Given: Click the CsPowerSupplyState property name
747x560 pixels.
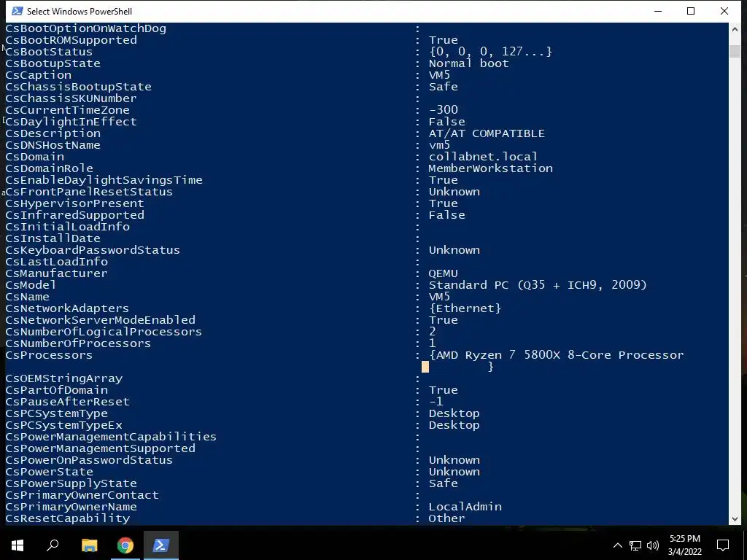Looking at the screenshot, I should 71,483.
